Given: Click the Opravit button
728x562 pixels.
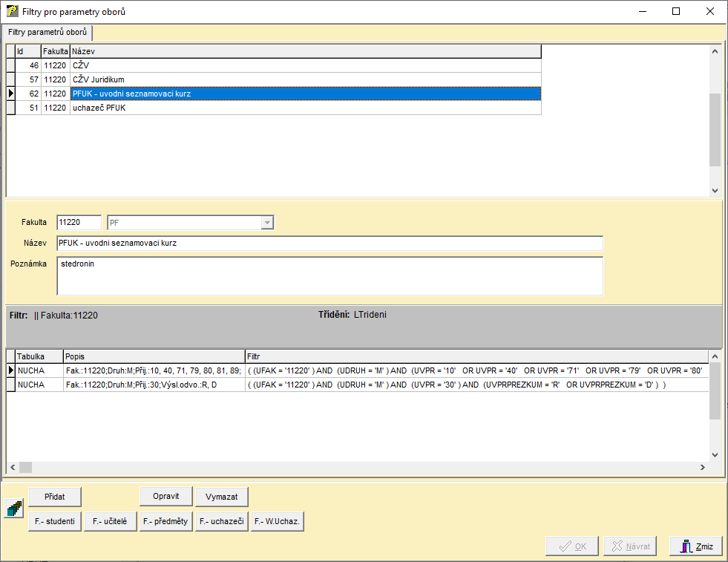Looking at the screenshot, I should point(165,496).
